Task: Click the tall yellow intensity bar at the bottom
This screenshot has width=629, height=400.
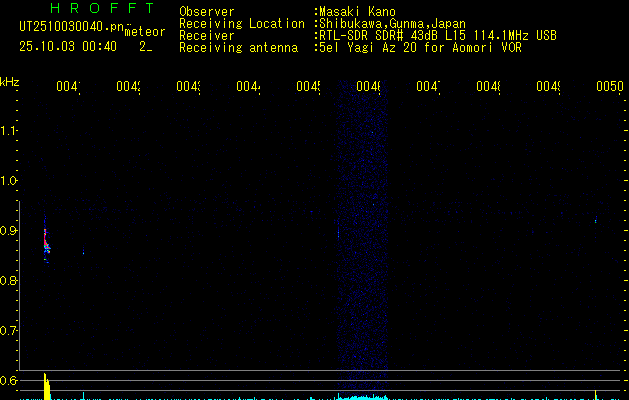Action: click(x=47, y=386)
